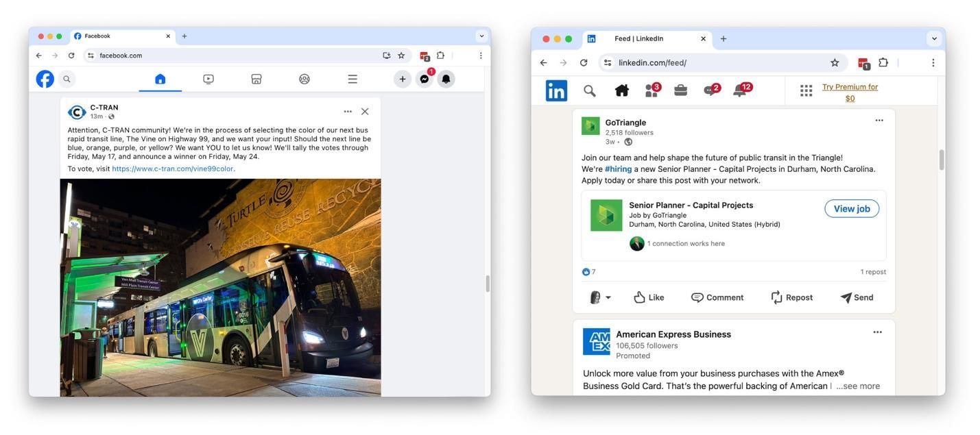Open Chrome three-dot menu in Facebook window
The width and height of the screenshot is (980, 435).
coord(481,55)
